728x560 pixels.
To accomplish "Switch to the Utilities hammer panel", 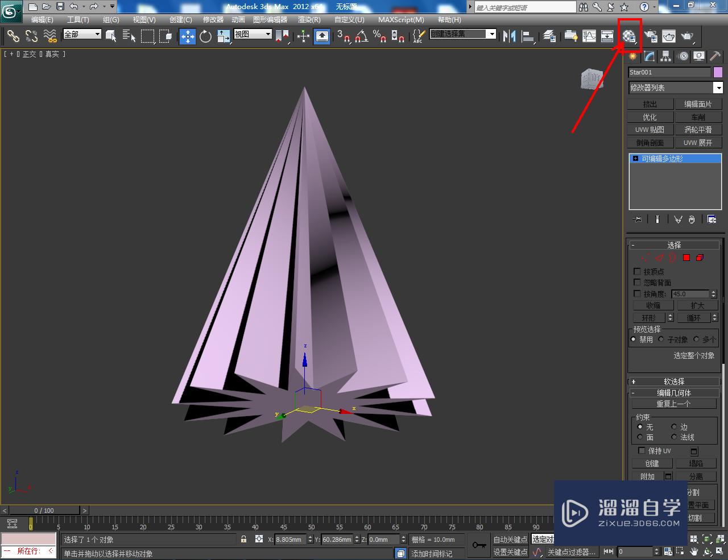I will pos(715,56).
